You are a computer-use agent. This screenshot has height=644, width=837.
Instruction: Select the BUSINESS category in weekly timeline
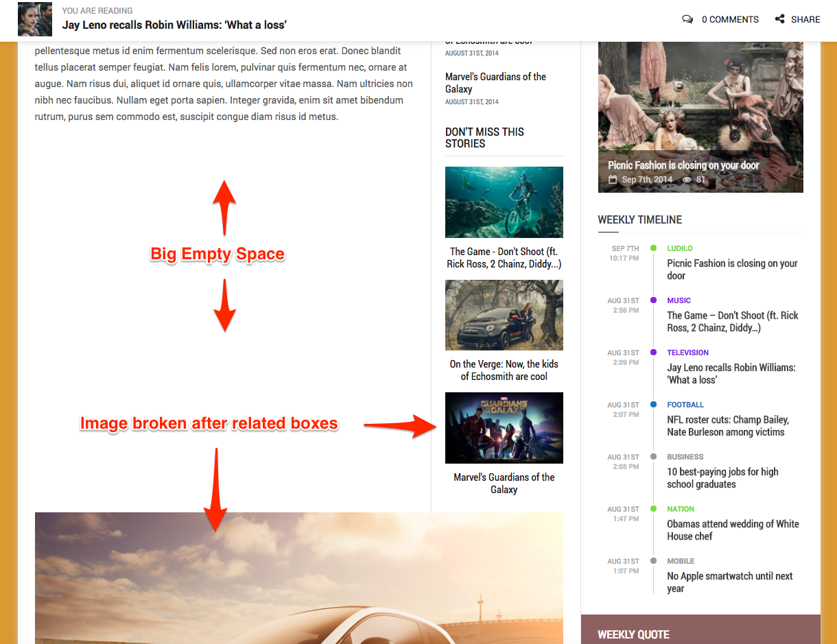(x=685, y=457)
